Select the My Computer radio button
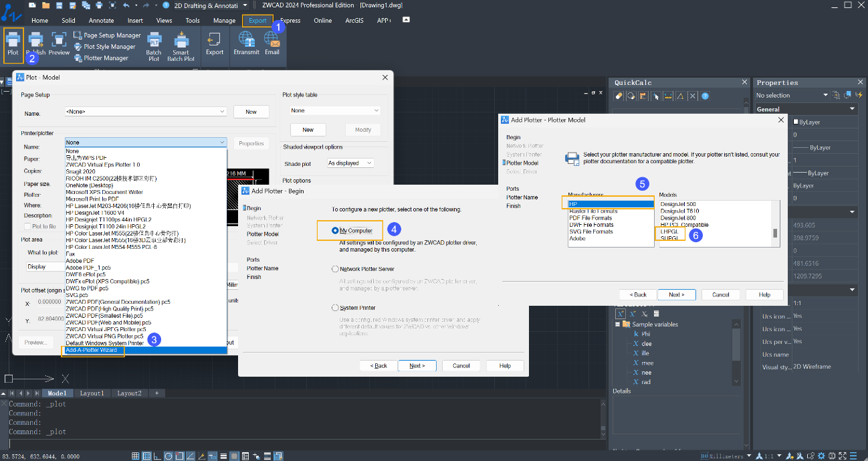Image resolution: width=868 pixels, height=461 pixels. [x=336, y=230]
